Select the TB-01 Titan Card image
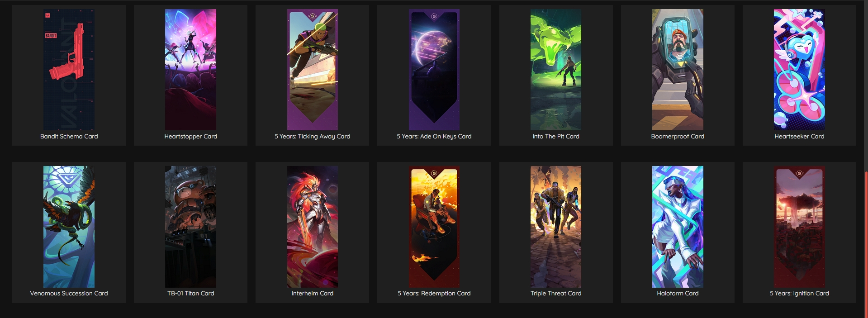 190,227
